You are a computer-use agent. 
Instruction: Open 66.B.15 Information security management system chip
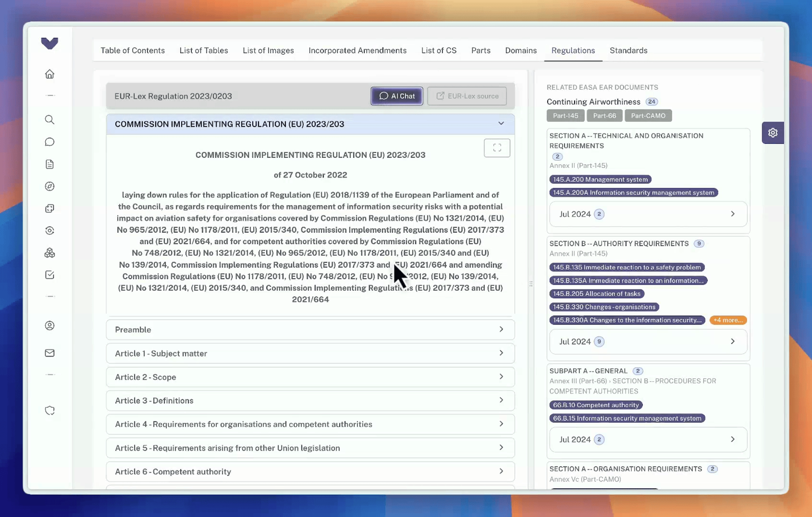pyautogui.click(x=627, y=419)
